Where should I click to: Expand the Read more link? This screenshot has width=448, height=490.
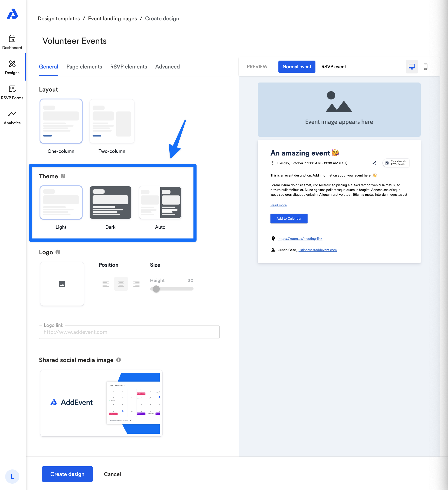coord(278,205)
